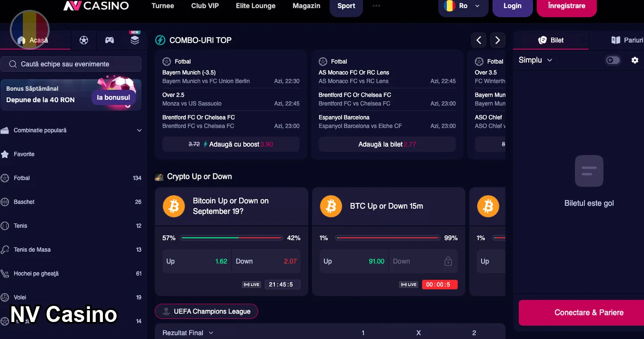Claim the weekly bonus with Ia bonusul

tap(114, 97)
